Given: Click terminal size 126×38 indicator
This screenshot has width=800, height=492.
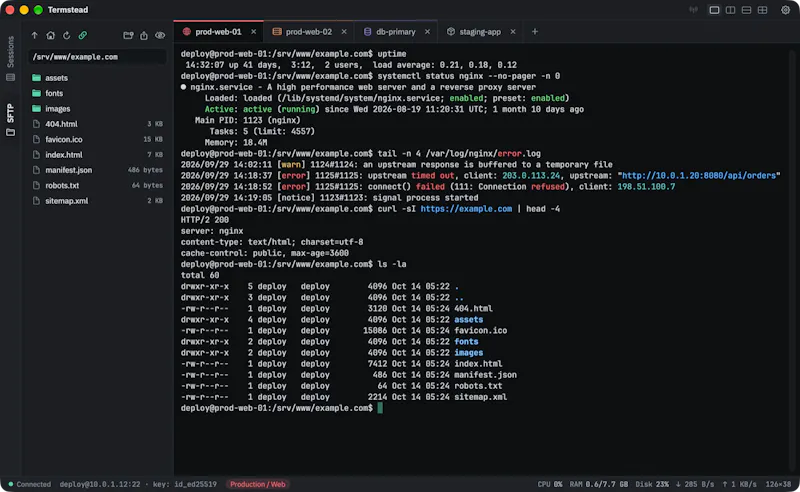Looking at the screenshot, I should (x=778, y=484).
